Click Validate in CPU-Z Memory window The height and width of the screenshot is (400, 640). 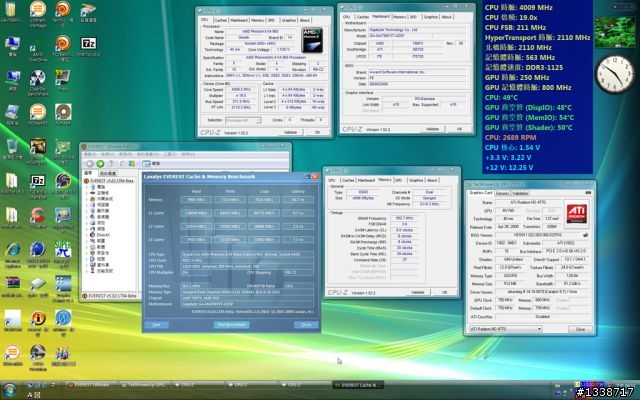click(418, 293)
